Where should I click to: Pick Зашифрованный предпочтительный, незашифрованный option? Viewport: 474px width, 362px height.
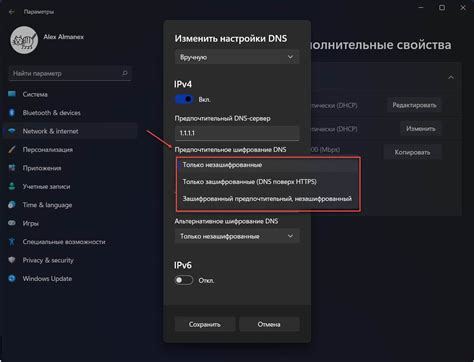pos(268,199)
